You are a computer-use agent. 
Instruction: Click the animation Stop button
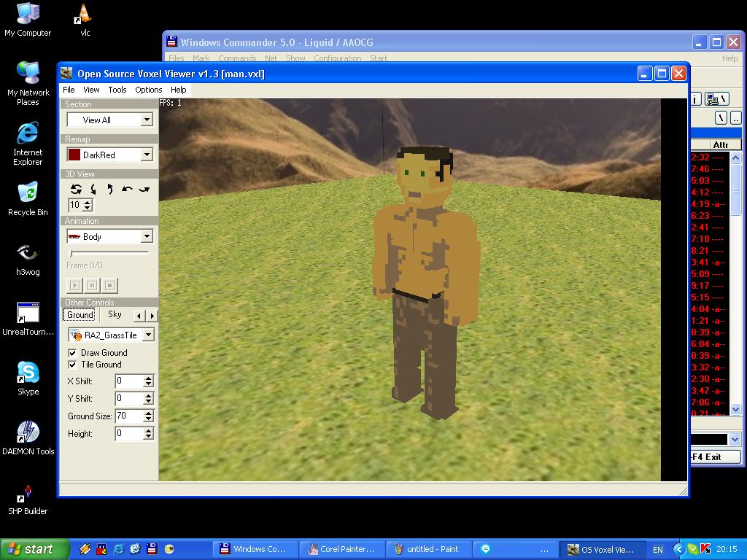(109, 285)
